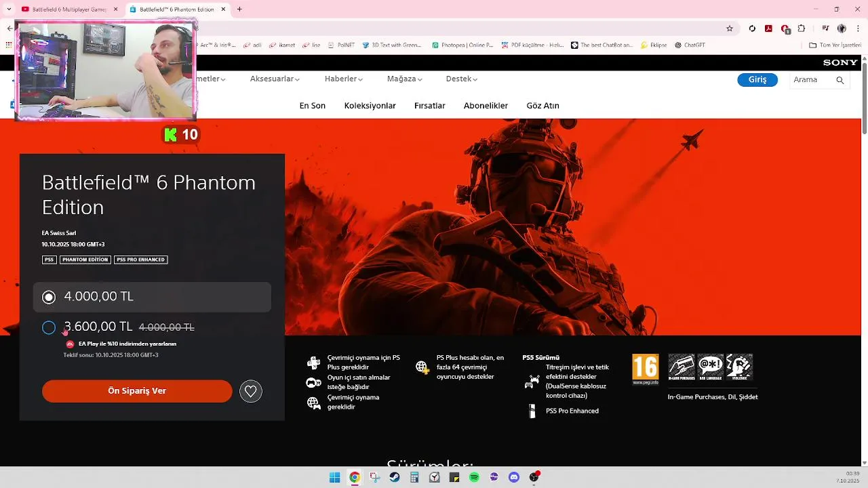Open the Chrome three-dot menu

858,28
